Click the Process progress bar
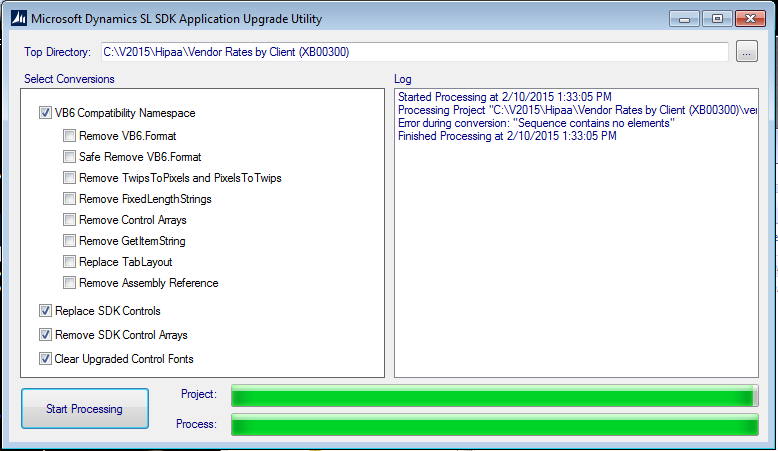 (x=495, y=425)
